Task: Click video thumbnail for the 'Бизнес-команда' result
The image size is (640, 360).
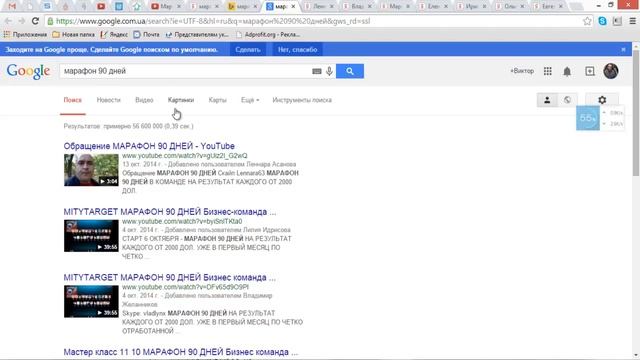Action: (x=91, y=236)
